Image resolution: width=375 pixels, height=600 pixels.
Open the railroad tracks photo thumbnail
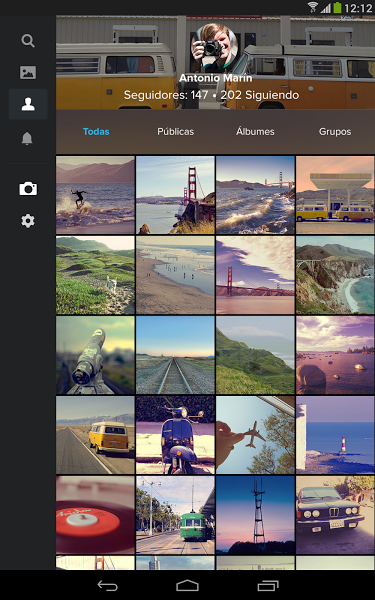click(x=175, y=355)
